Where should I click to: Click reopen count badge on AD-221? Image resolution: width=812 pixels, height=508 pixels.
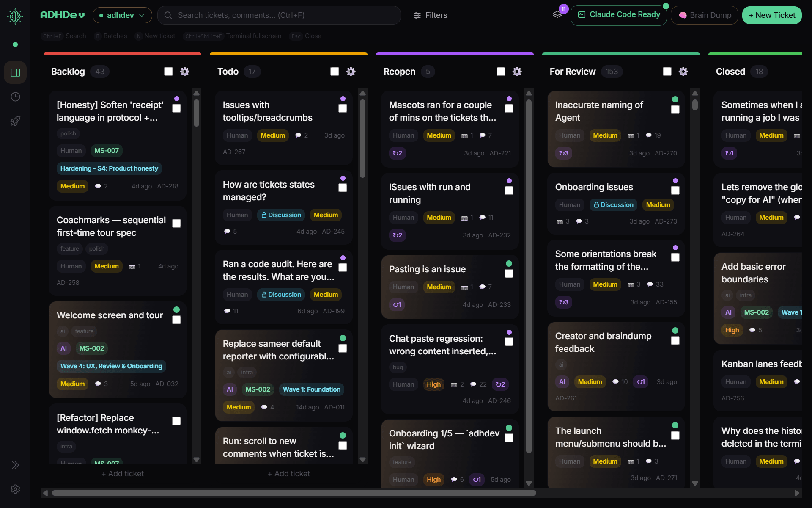[398, 153]
